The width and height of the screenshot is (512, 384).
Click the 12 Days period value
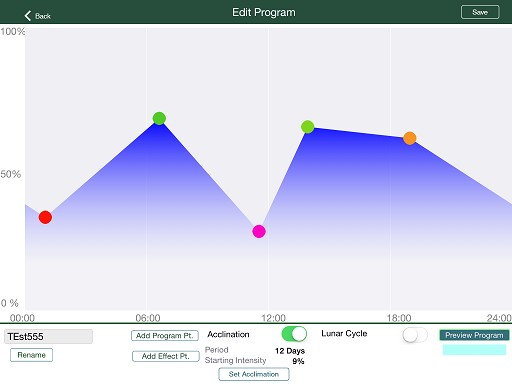click(x=290, y=351)
